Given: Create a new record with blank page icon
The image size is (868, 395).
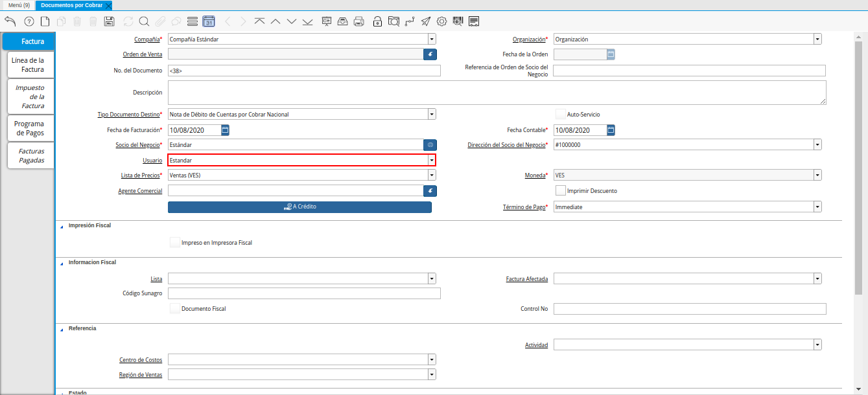Looking at the screenshot, I should 45,21.
